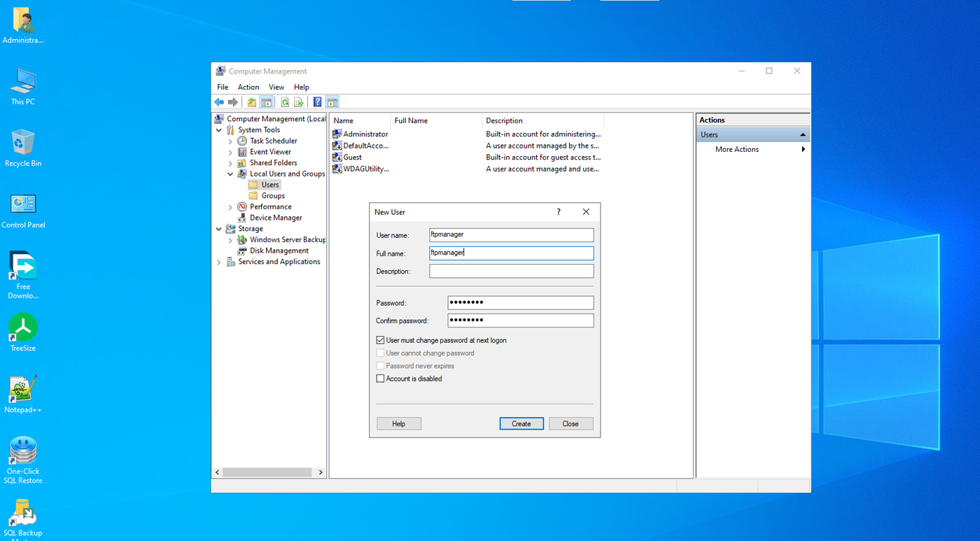Viewport: 980px width, 541px height.
Task: Open the View menu
Action: point(276,87)
